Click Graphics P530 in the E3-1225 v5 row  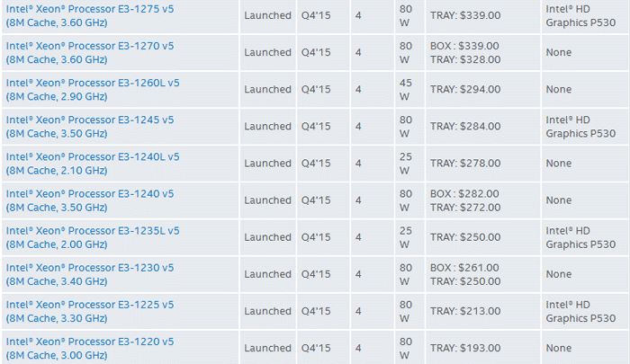pos(580,318)
